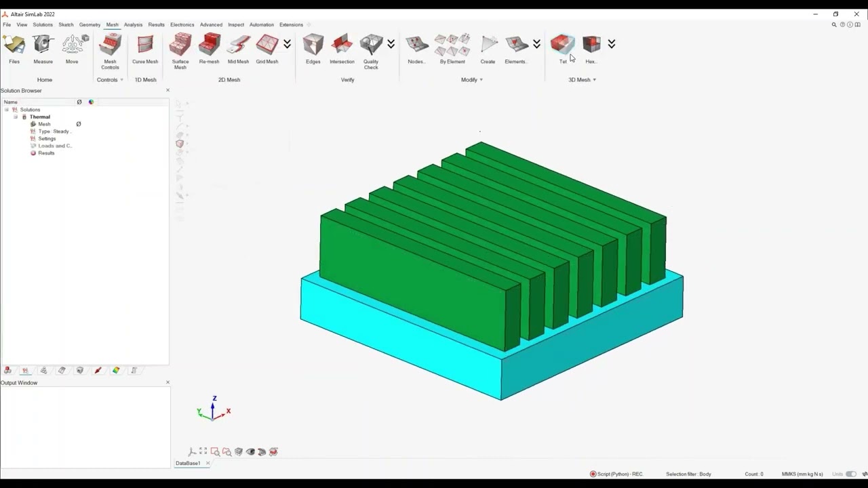Toggle the Units switch in status bar
868x488 pixels.
pos(850,474)
